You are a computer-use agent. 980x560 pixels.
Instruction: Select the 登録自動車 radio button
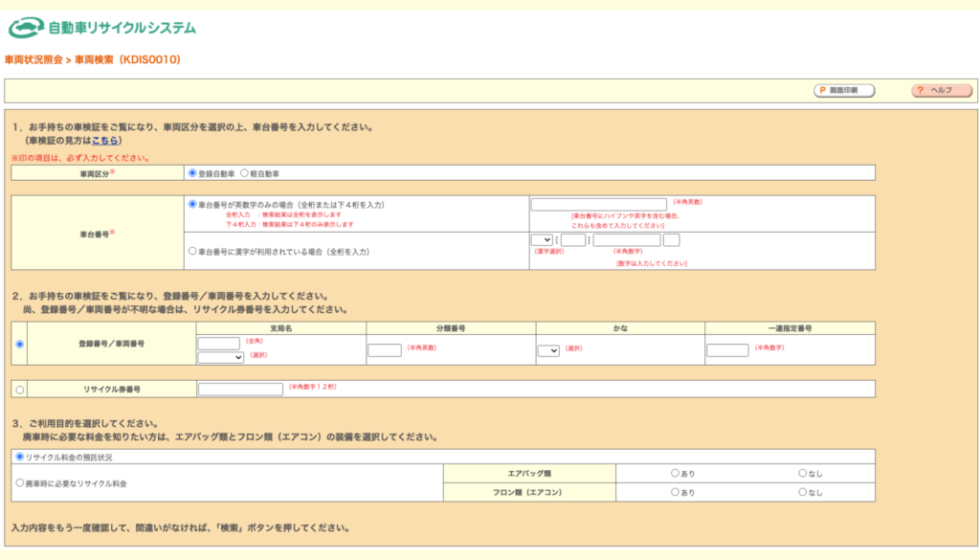193,173
